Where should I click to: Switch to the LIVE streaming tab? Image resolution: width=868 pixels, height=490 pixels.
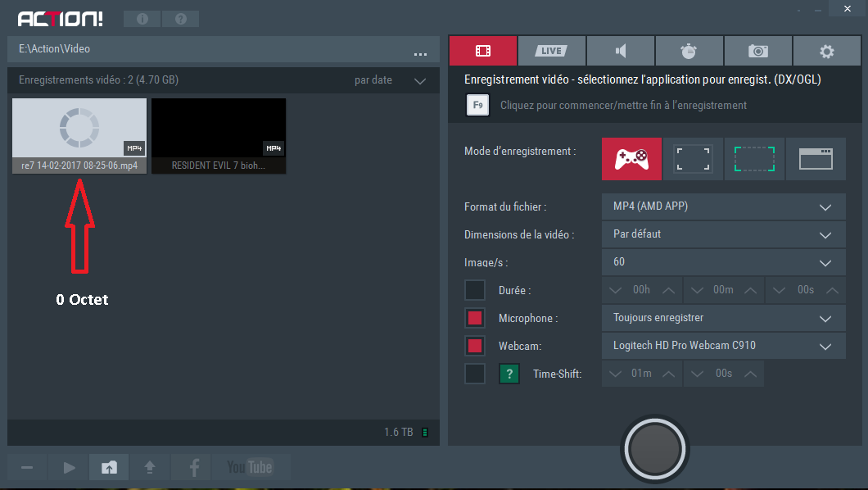point(551,51)
